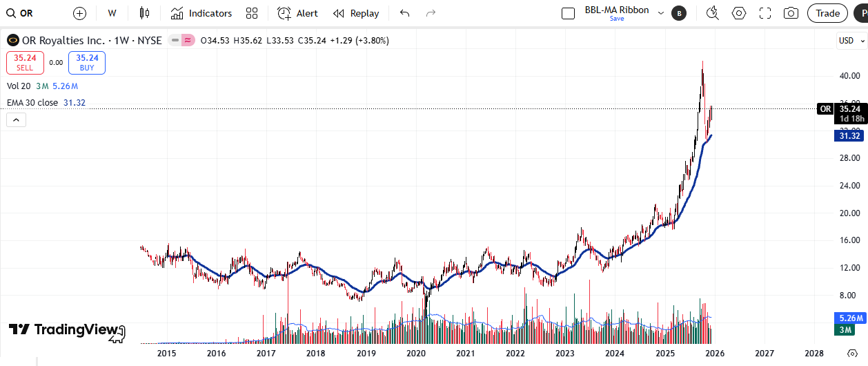Click the 31.32 EMA value label on axis
Image resolution: width=868 pixels, height=366 pixels.
coord(849,136)
